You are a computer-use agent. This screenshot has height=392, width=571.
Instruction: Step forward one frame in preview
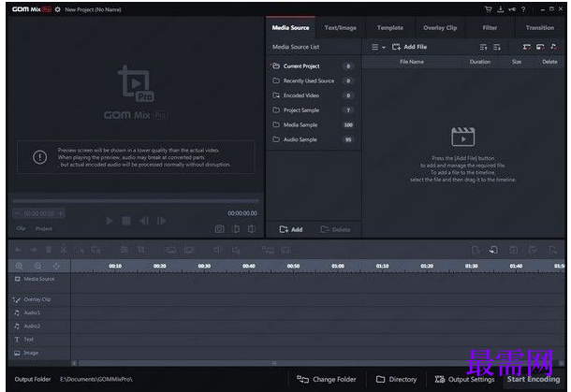(x=161, y=221)
